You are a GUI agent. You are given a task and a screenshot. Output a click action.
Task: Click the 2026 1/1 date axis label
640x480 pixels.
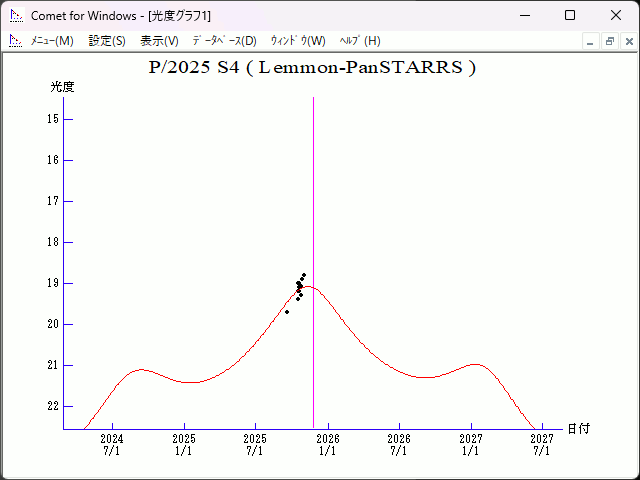(328, 444)
